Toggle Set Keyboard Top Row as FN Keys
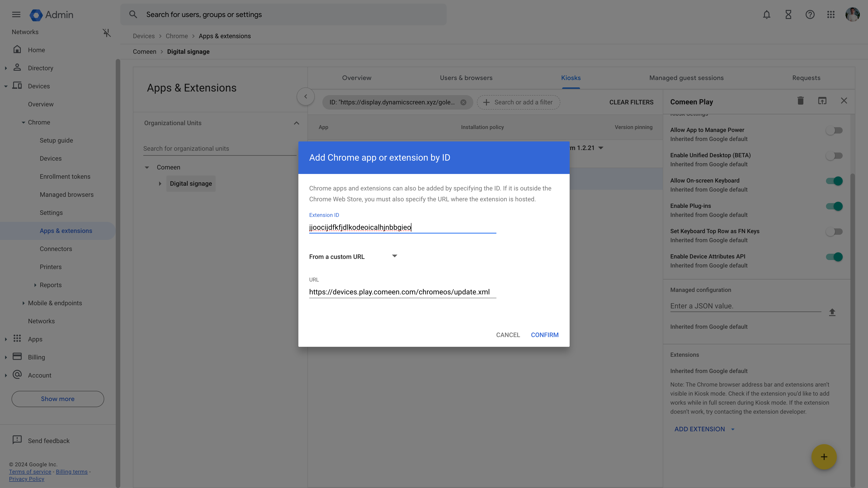The image size is (868, 488). (834, 232)
